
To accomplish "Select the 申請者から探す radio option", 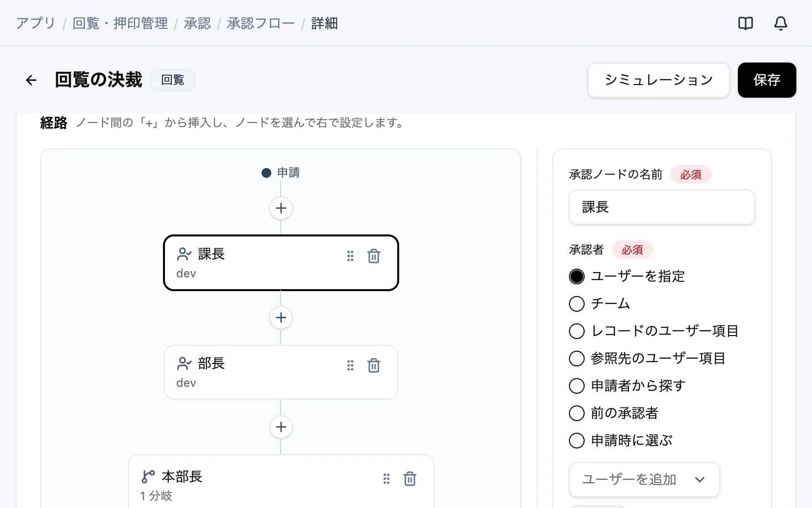I will (x=577, y=386).
